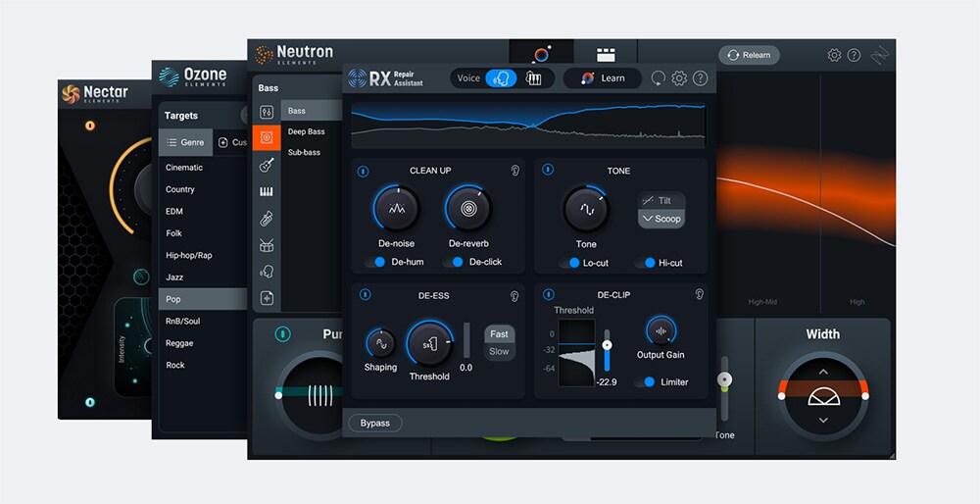
Task: Toggle the De-click switch
Action: pos(453,262)
